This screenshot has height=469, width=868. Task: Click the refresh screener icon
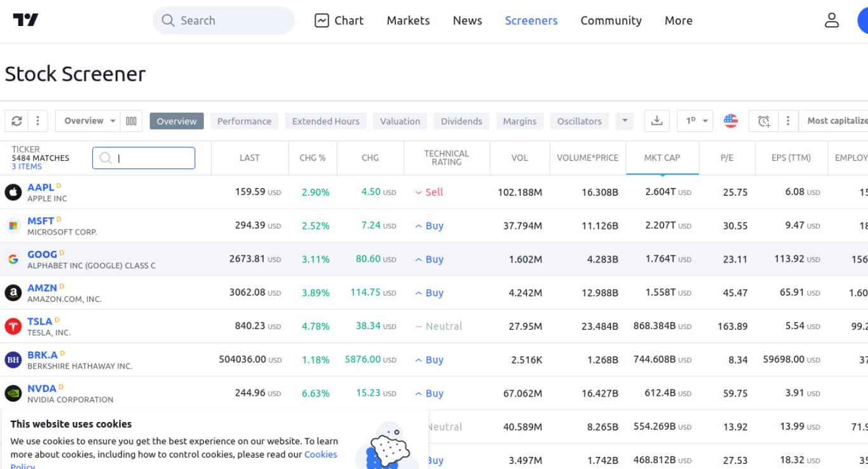(17, 121)
